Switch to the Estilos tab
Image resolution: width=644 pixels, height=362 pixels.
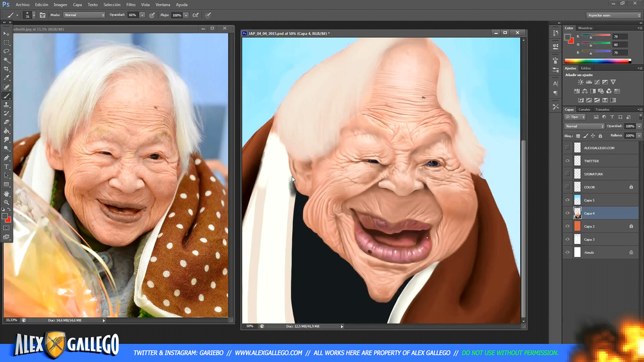click(586, 68)
